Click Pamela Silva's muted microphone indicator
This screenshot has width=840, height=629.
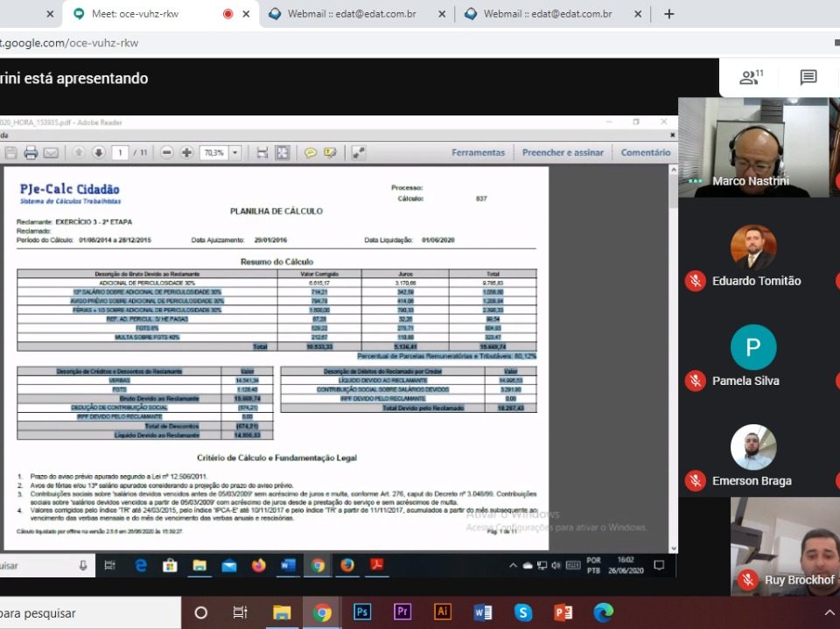pos(696,381)
